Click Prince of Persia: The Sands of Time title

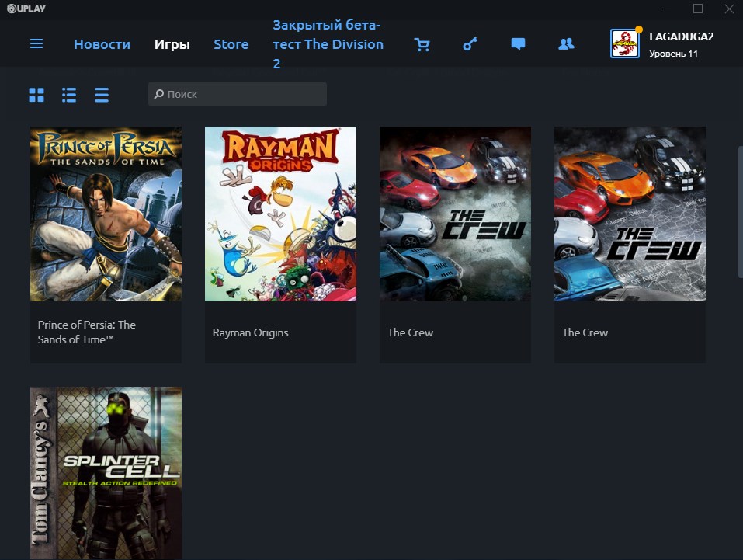coord(87,332)
